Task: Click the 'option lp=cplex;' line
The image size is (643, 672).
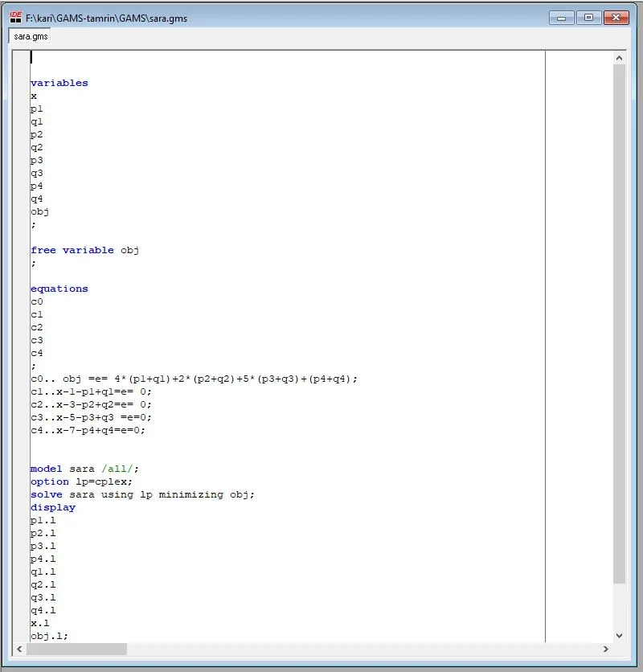Action: [x=81, y=481]
